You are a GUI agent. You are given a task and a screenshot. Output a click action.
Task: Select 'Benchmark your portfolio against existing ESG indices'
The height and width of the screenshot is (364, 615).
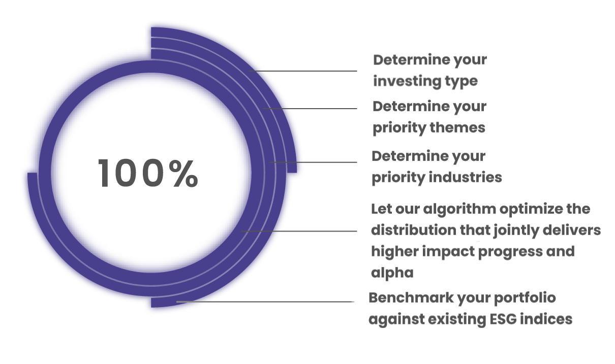coord(471,308)
